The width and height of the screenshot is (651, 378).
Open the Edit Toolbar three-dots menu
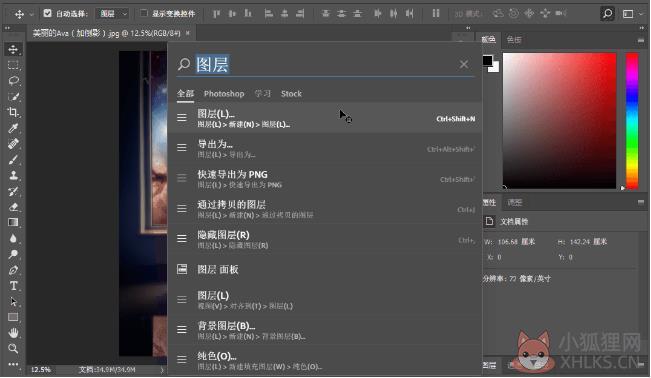tap(13, 364)
